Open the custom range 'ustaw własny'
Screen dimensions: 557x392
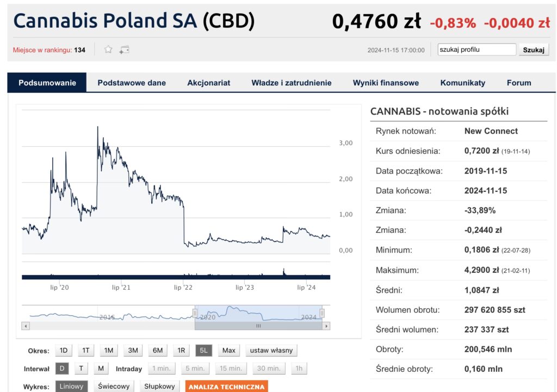click(x=271, y=351)
